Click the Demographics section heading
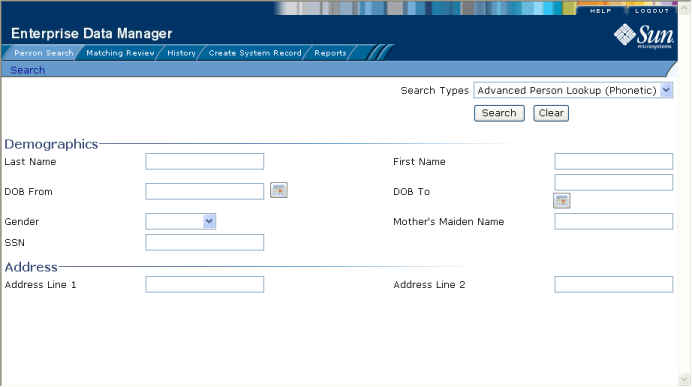Image resolution: width=692 pixels, height=387 pixels. pyautogui.click(x=51, y=144)
